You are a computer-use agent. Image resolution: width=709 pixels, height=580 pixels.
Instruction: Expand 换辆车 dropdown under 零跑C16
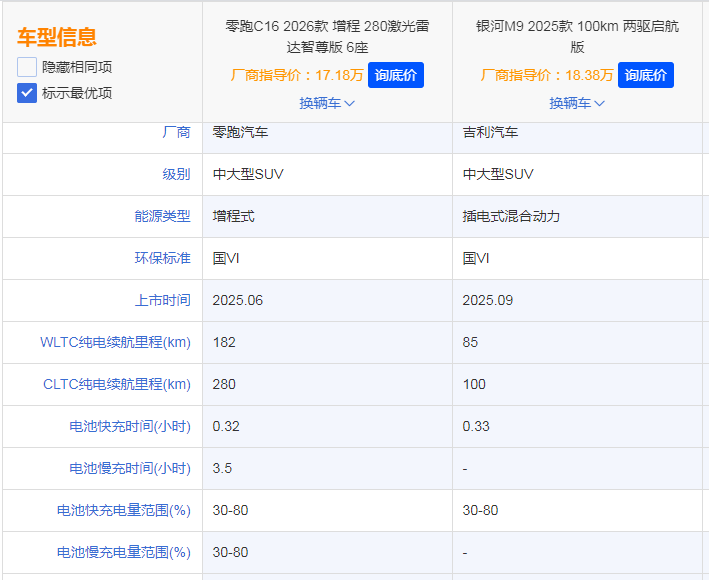[x=327, y=103]
